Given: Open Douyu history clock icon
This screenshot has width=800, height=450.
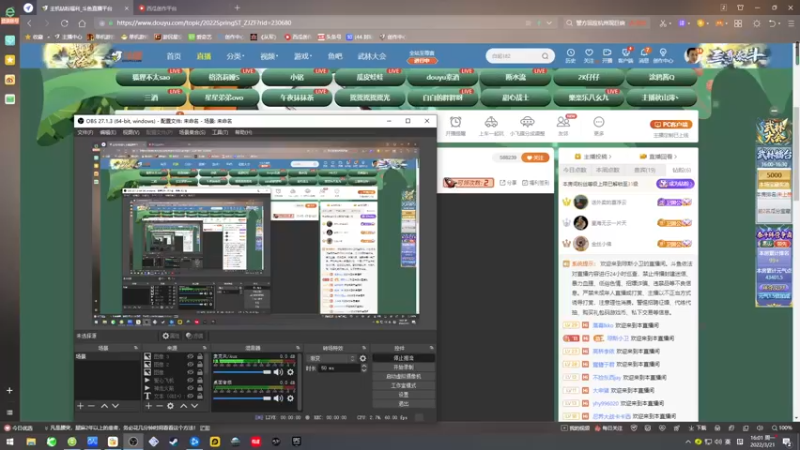Looking at the screenshot, I should 570,53.
